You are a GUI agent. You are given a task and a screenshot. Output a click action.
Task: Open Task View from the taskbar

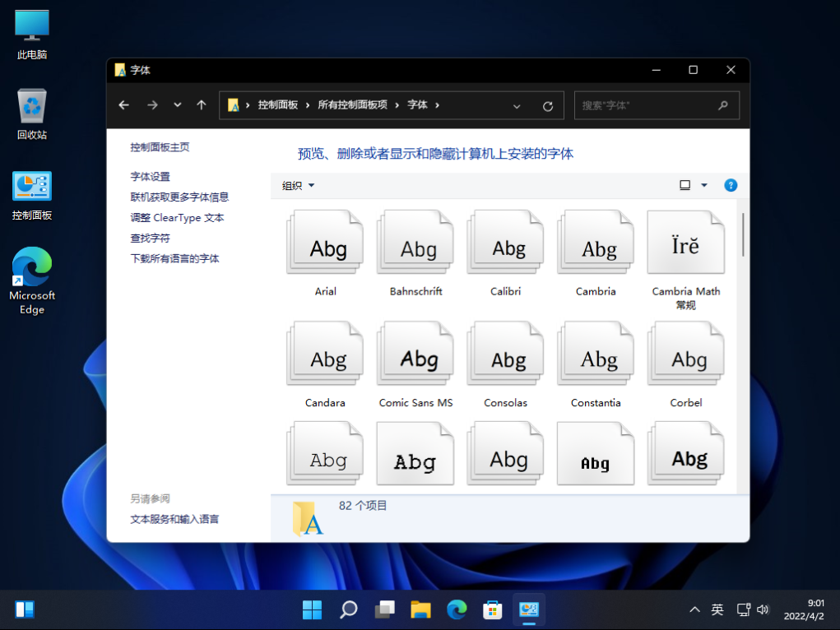[384, 609]
